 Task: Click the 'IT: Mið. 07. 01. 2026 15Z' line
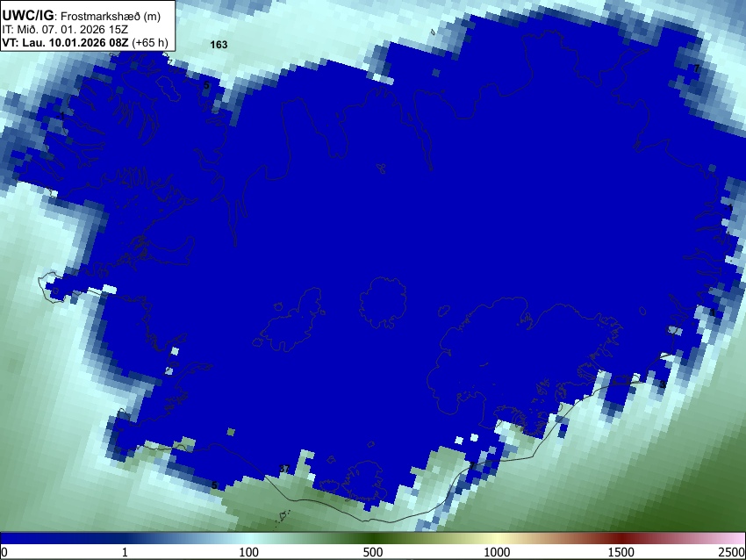coord(65,30)
